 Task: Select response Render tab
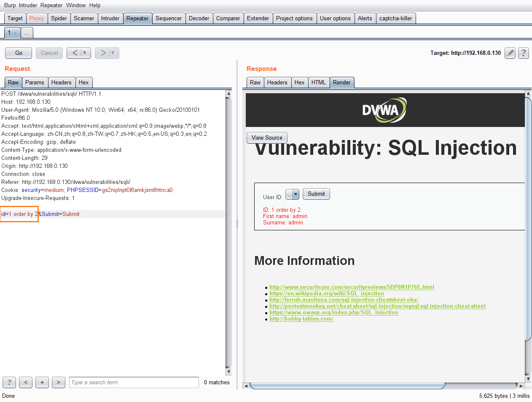(x=342, y=82)
